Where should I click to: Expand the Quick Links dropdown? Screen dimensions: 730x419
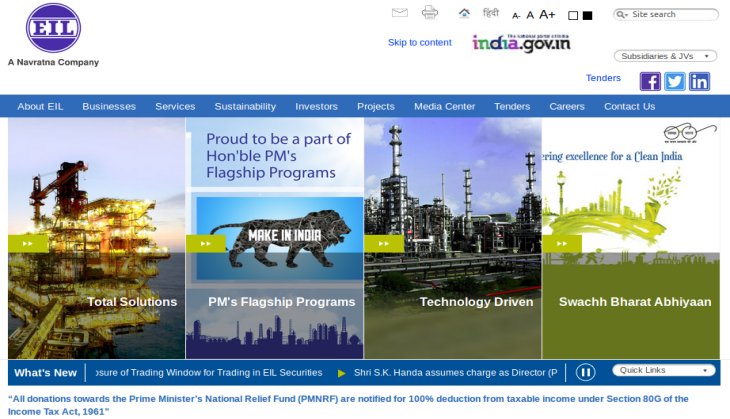(664, 370)
